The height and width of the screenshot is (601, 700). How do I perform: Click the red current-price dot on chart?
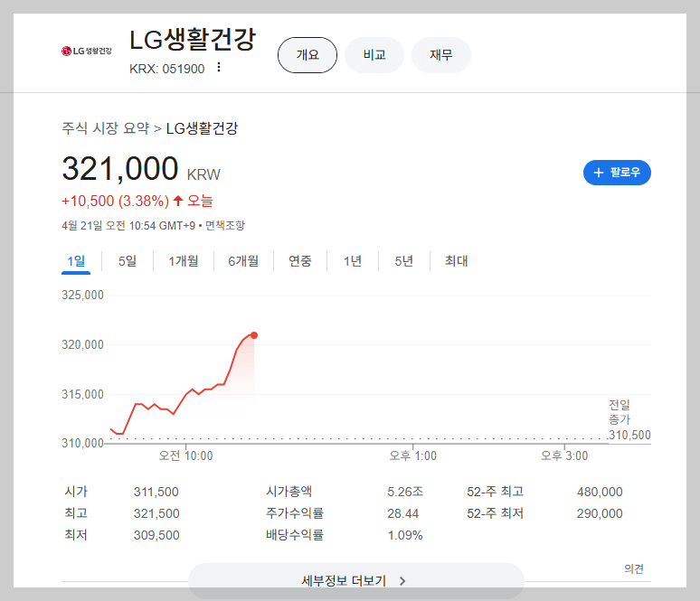254,335
